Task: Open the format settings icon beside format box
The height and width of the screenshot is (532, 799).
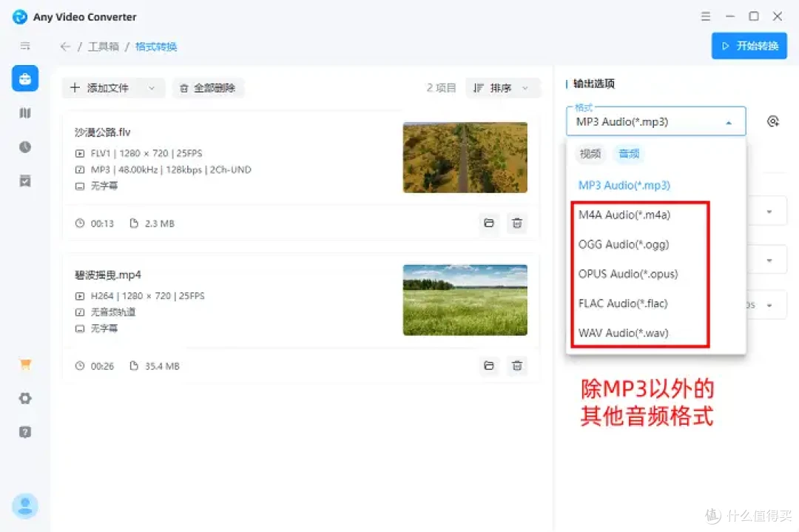Action: pyautogui.click(x=773, y=121)
